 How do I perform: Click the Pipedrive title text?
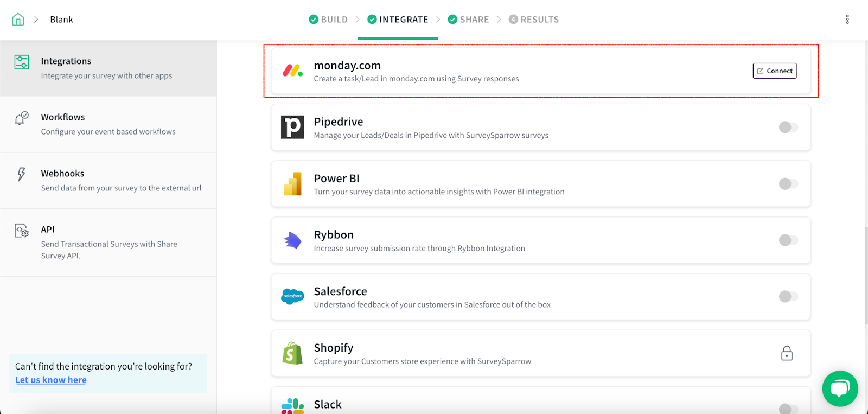(x=339, y=122)
